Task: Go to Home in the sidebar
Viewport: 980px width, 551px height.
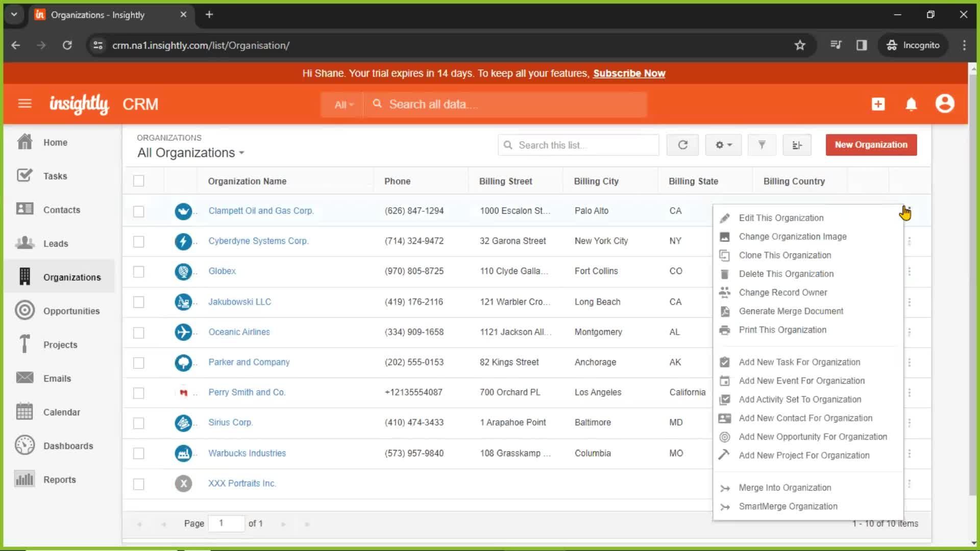Action: 55,142
